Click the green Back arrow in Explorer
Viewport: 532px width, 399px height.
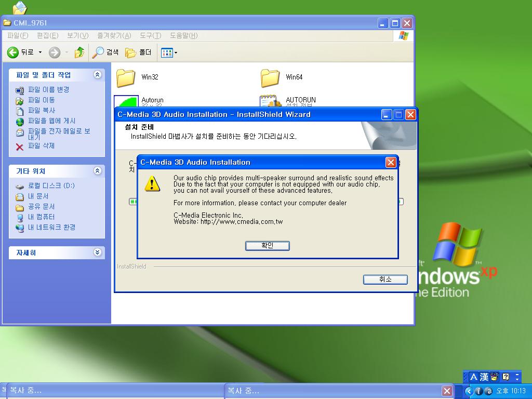pyautogui.click(x=13, y=52)
